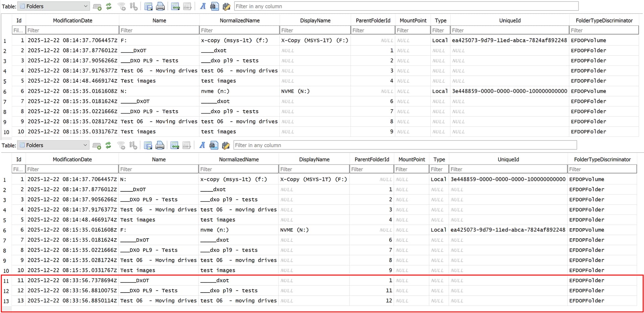Click Delete record icon in lower toolbar
The width and height of the screenshot is (644, 313).
(186, 145)
